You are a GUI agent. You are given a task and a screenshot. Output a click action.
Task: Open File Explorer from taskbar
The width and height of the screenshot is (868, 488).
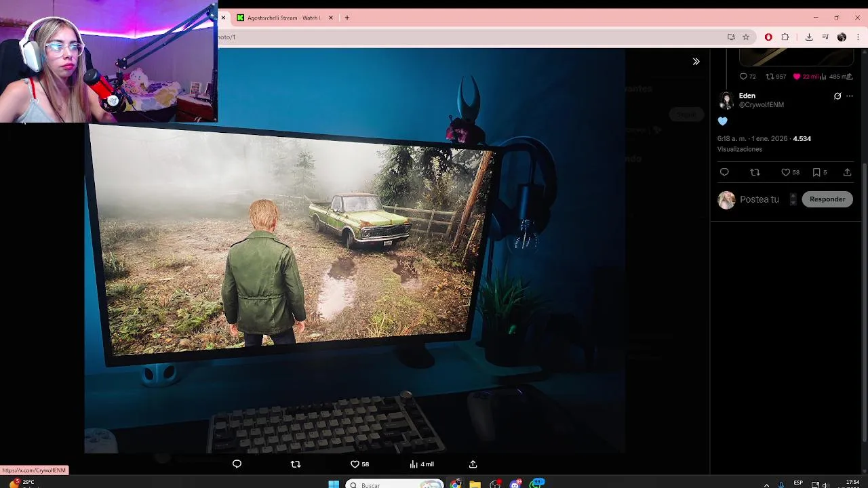(x=475, y=484)
